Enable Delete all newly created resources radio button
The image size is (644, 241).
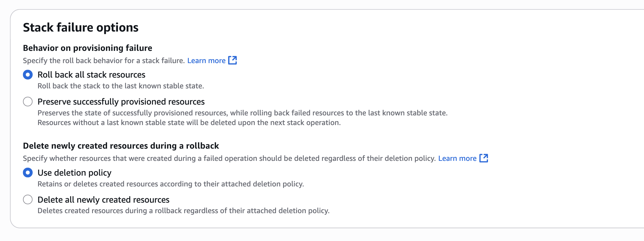[28, 200]
